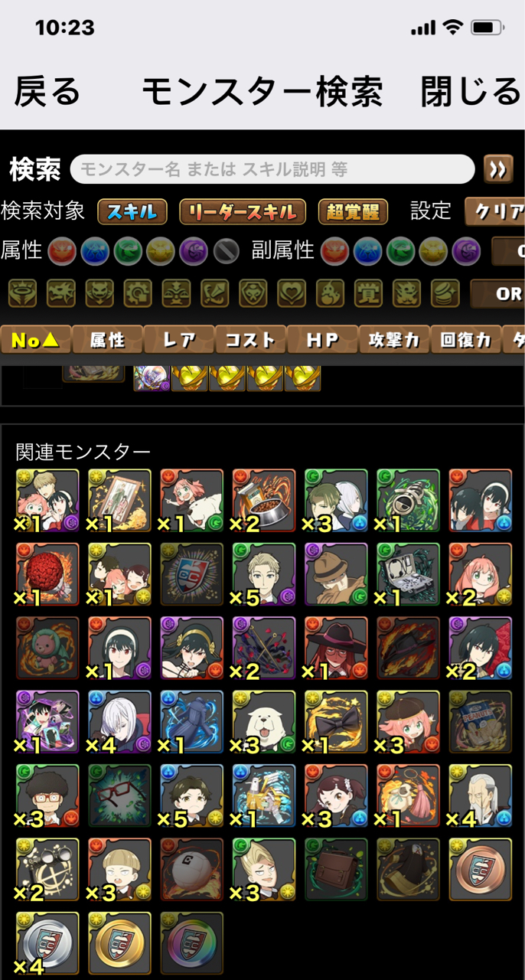The width and height of the screenshot is (525, 980).
Task: Toggle the スキル search target
Action: tap(132, 211)
